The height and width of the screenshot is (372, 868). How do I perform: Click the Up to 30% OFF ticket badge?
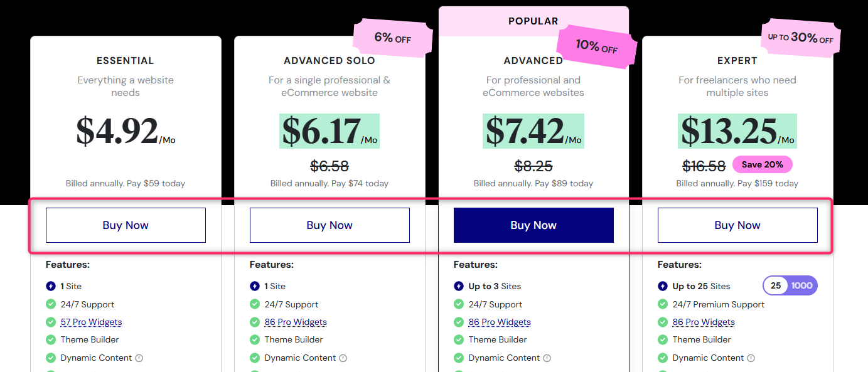point(800,38)
